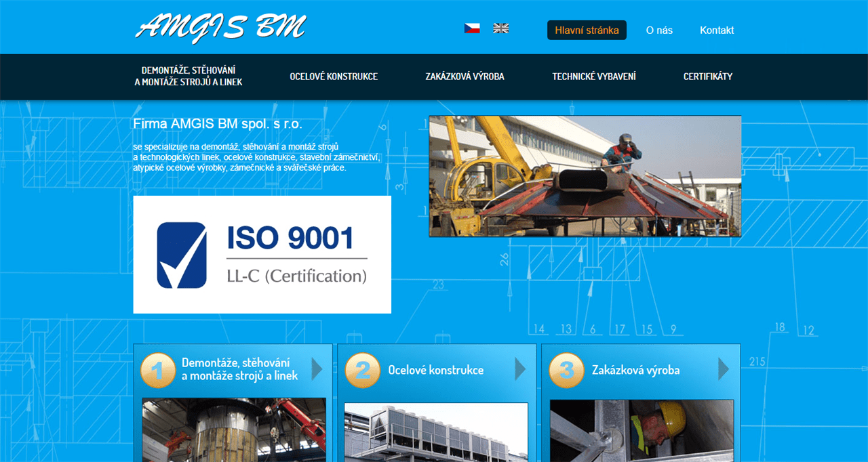The image size is (868, 462).
Task: Switch to Czech language flag
Action: click(472, 28)
